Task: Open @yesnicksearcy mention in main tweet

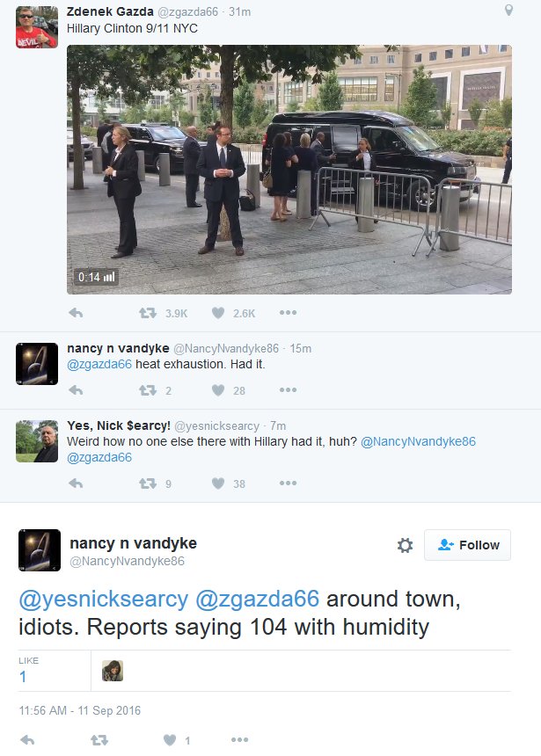Action: click(x=103, y=599)
